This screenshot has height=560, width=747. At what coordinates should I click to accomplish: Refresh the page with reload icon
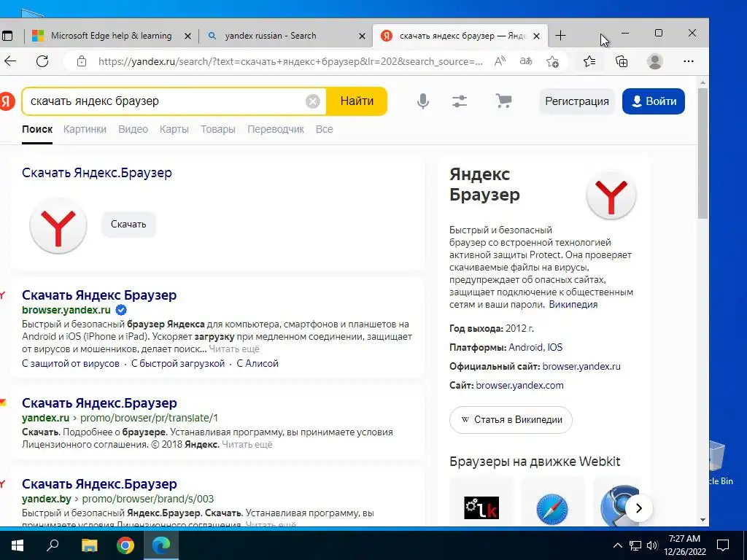pos(42,61)
